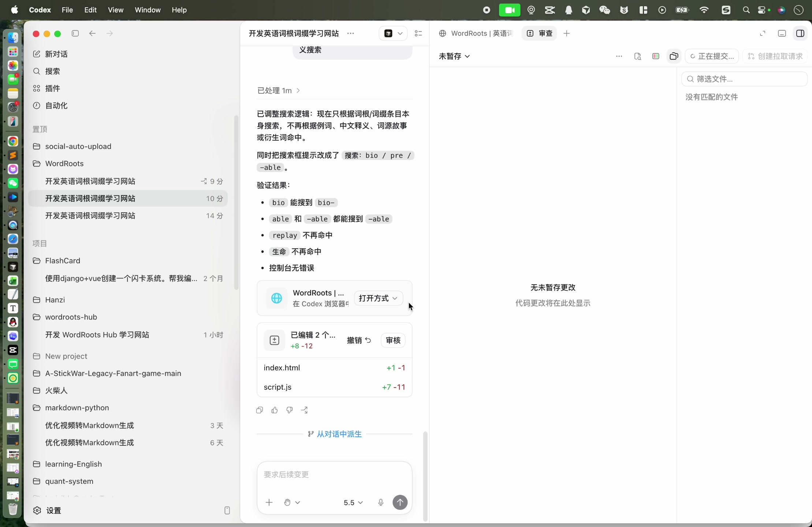Image resolution: width=812 pixels, height=527 pixels.
Task: Open 开发 WordRoots Hub 学习网站 conversation
Action: [128, 335]
